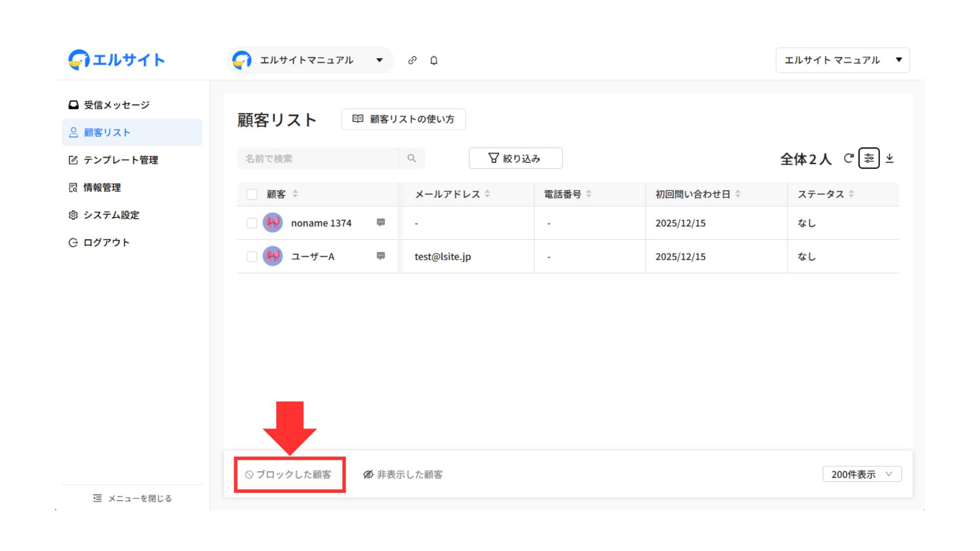Screen dimensions: 980x551
Task: Tick the checkbox for ユーザーA
Action: point(252,257)
